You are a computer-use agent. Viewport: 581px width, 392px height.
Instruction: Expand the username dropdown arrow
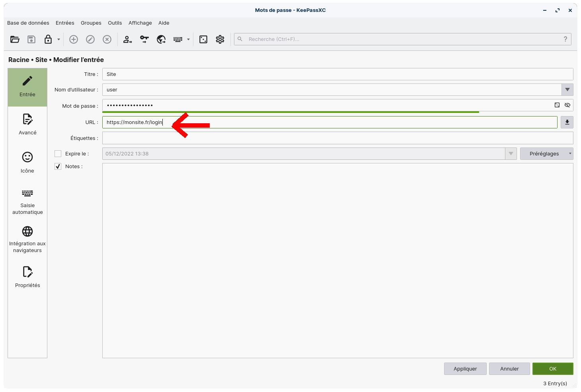coord(567,90)
